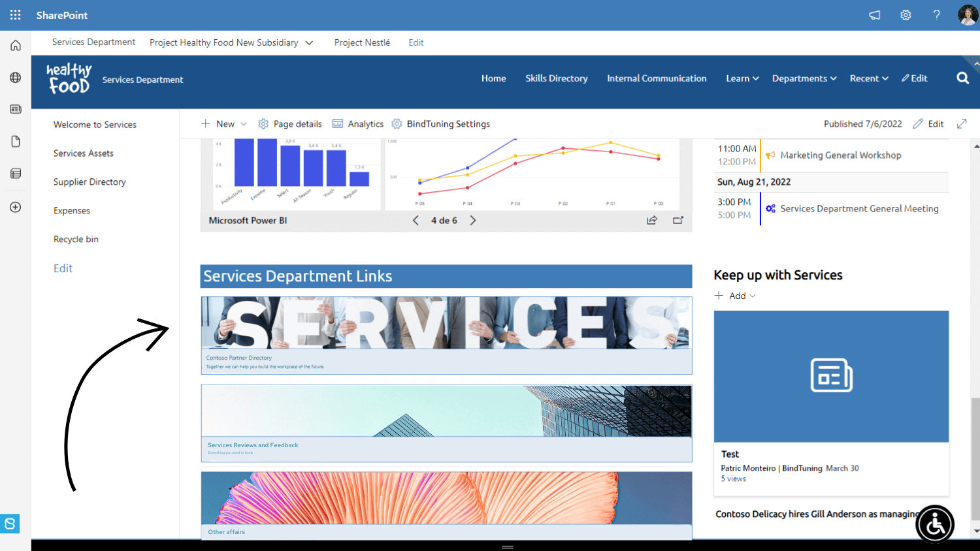Open Expenses in the sidebar
980x551 pixels.
coord(72,211)
